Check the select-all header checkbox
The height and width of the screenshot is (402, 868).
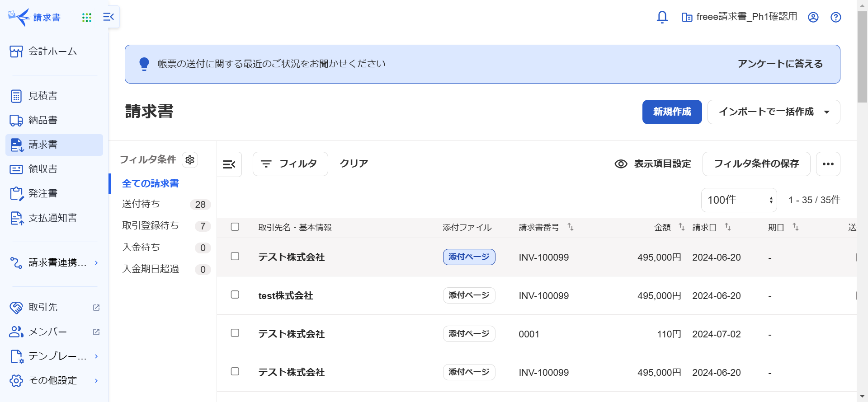235,227
